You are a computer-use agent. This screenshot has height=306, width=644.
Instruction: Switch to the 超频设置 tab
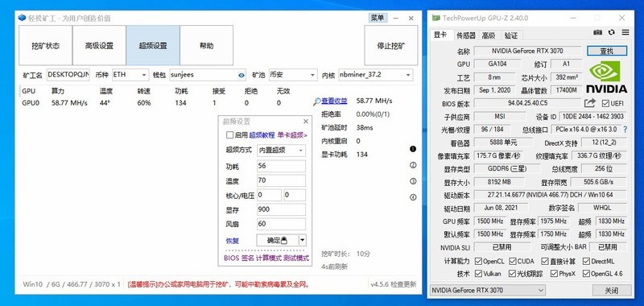[x=153, y=46]
